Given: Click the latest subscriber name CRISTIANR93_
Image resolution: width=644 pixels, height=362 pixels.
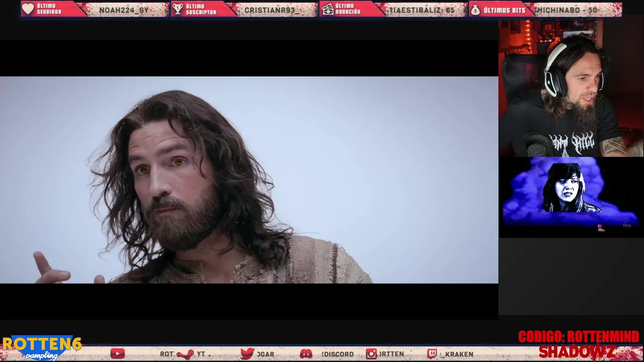Looking at the screenshot, I should click(272, 10).
